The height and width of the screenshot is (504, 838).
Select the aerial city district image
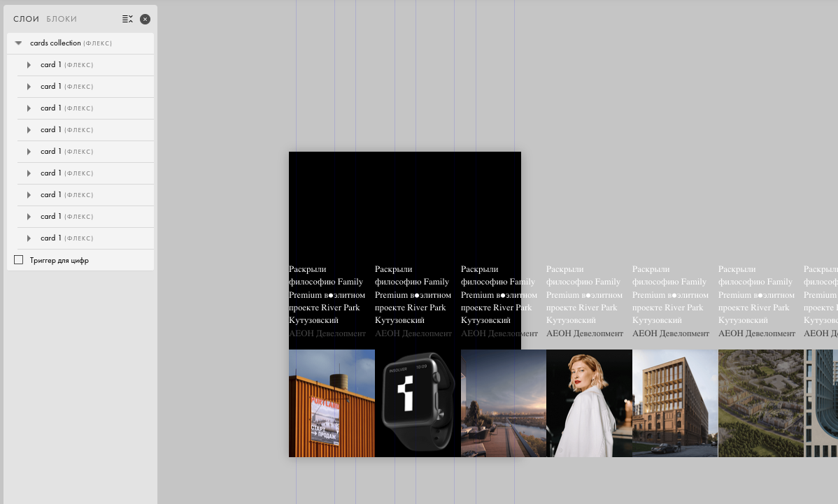pos(761,403)
